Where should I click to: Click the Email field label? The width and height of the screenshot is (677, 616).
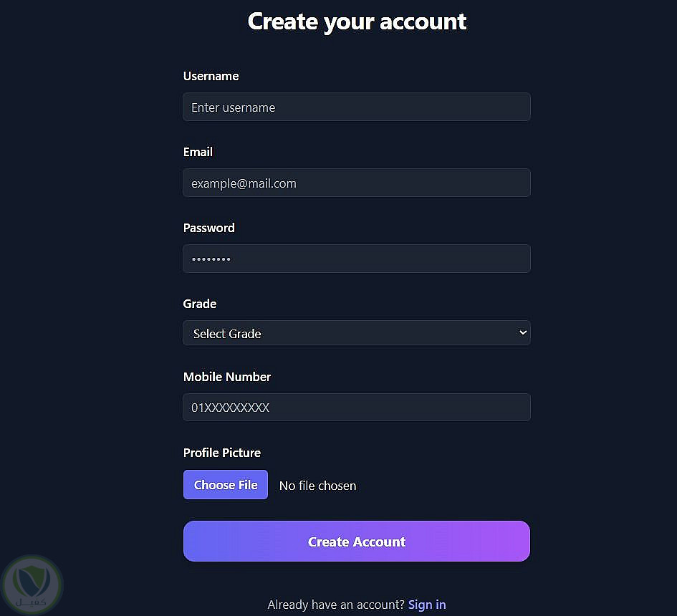[198, 152]
